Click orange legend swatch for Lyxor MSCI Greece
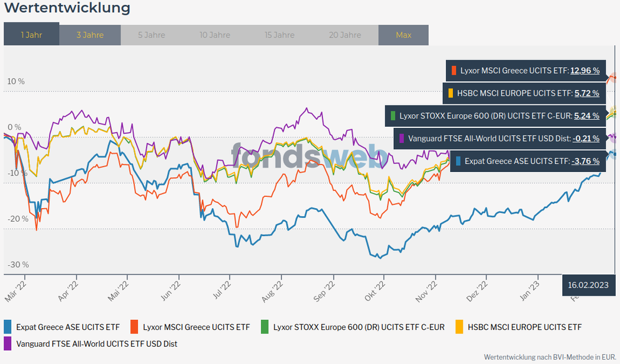The width and height of the screenshot is (620, 364). (135, 327)
